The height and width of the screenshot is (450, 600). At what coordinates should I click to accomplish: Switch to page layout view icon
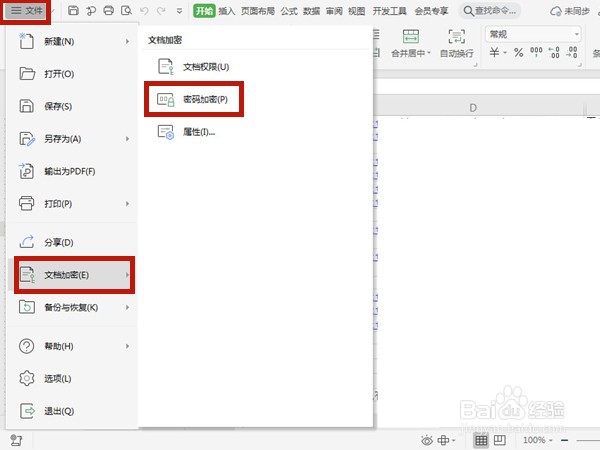point(499,440)
